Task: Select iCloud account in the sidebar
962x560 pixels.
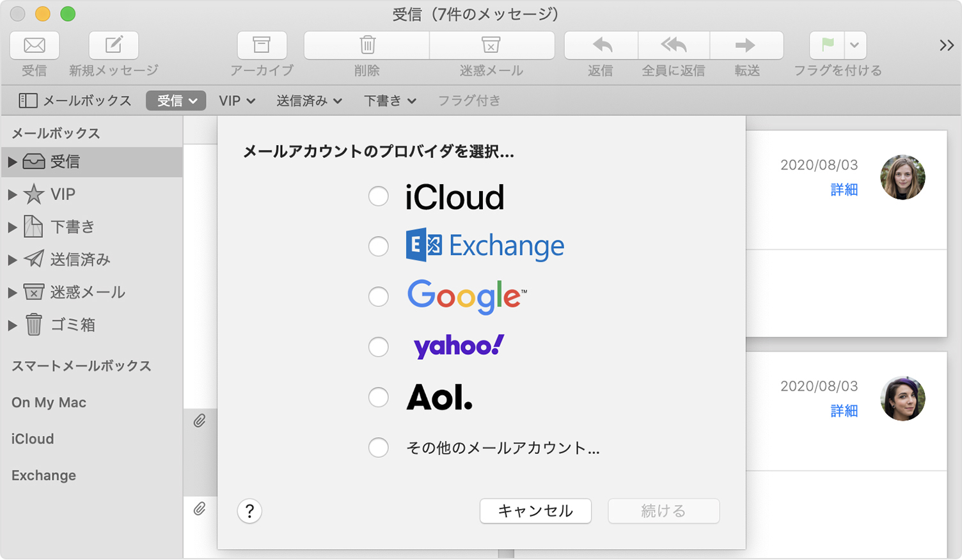Action: (x=33, y=439)
